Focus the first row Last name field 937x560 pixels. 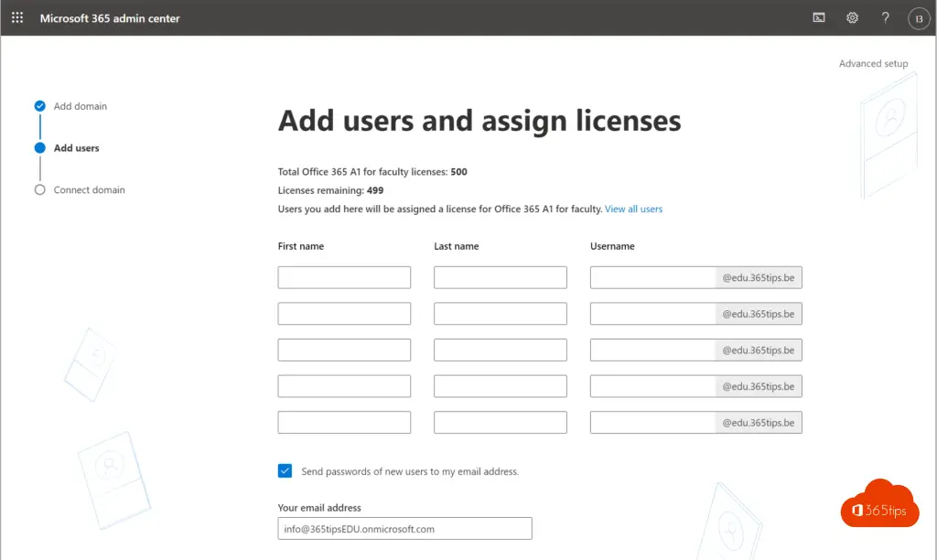click(501, 277)
